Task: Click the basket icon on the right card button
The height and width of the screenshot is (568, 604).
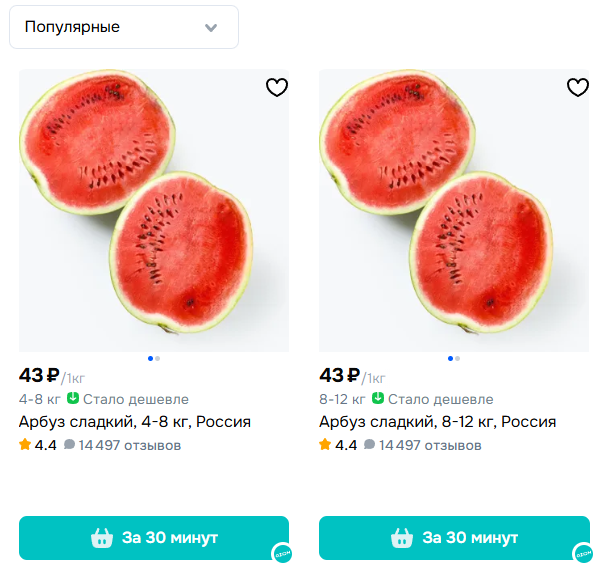Action: click(402, 538)
